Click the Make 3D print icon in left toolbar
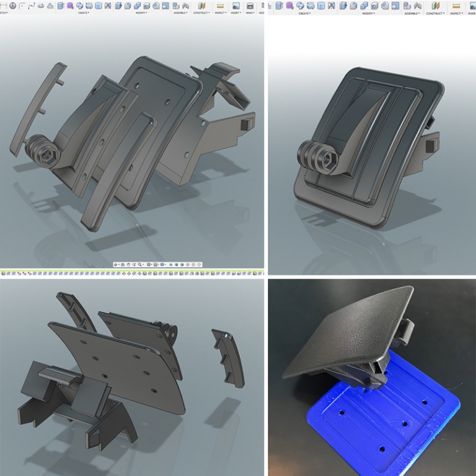The image size is (476, 476). pyautogui.click(x=250, y=6)
